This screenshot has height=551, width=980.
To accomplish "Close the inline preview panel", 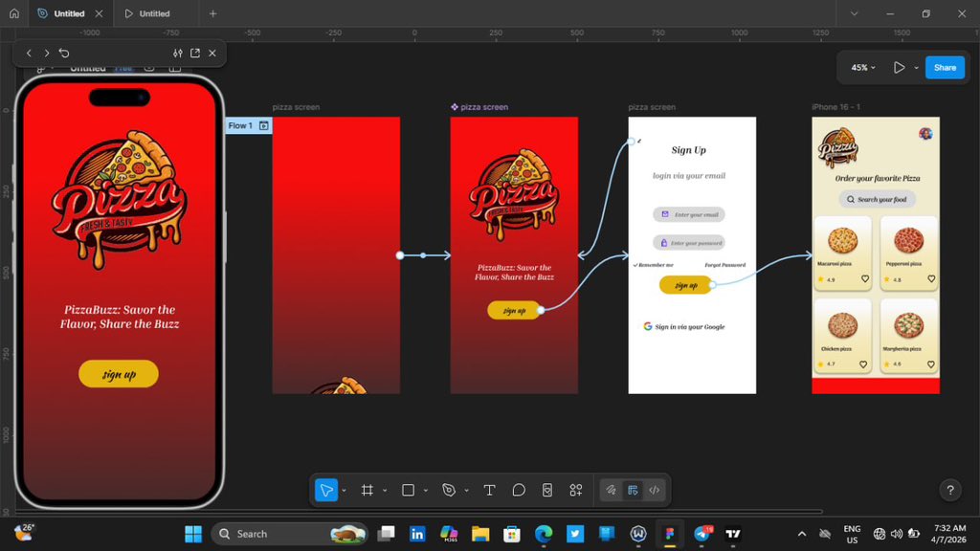I will [x=212, y=54].
